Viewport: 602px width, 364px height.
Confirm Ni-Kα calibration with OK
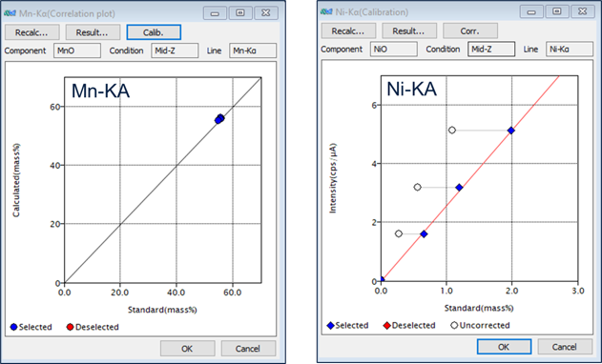click(x=504, y=347)
